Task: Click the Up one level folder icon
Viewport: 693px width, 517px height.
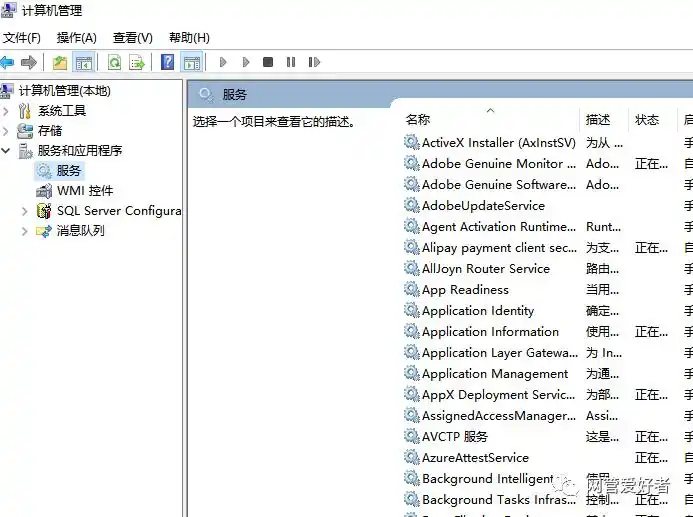Action: [x=60, y=63]
